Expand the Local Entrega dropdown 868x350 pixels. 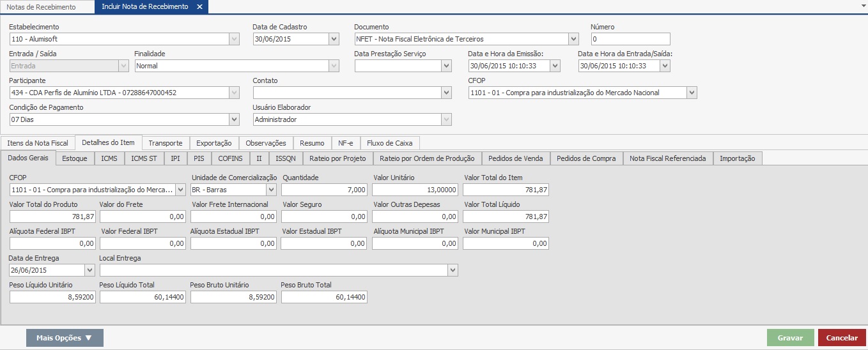[453, 270]
